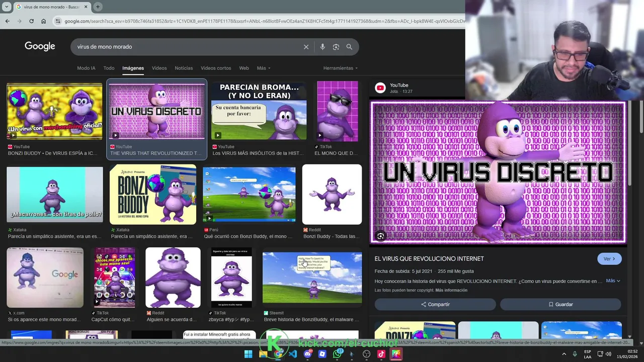Open a new browser tab
The image size is (644, 362).
coord(98,7)
